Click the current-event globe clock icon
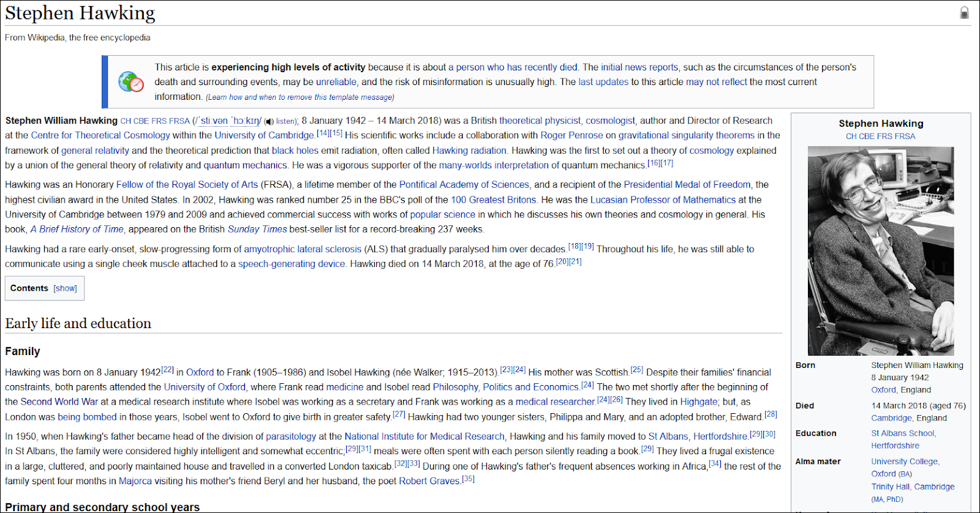This screenshot has height=513, width=980. click(131, 81)
